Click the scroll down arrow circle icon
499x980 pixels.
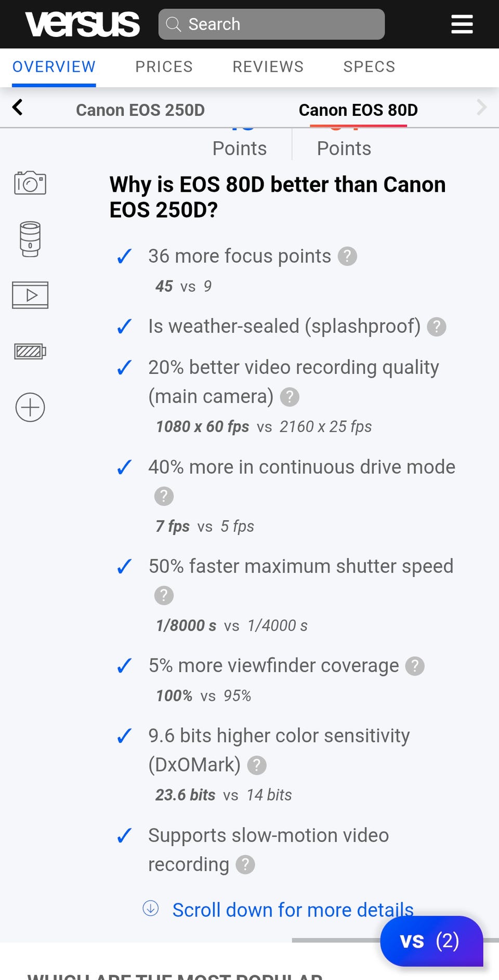(151, 908)
